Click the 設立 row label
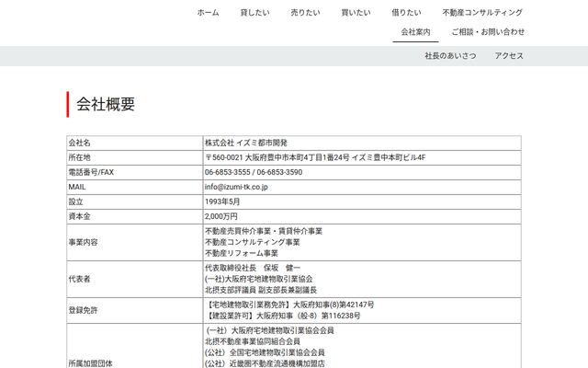Viewport: 588px width, 368px height. 75,201
